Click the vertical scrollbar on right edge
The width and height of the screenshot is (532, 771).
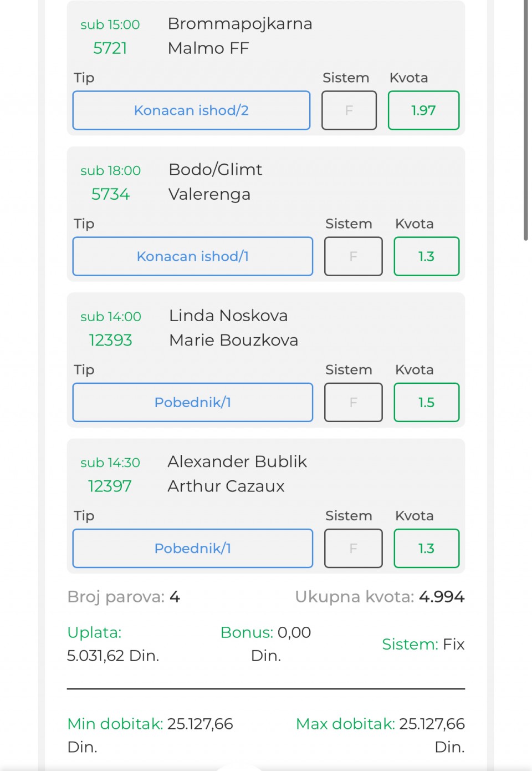pyautogui.click(x=525, y=120)
